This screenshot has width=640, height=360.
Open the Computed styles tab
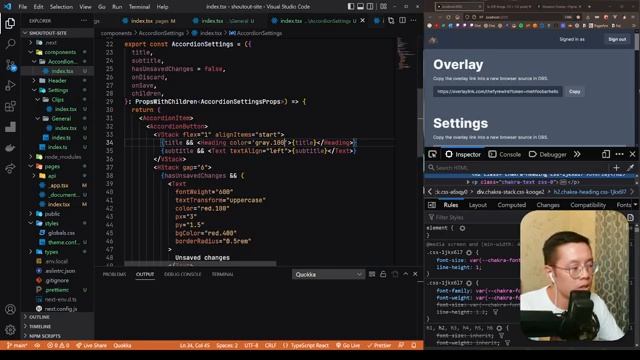point(511,205)
